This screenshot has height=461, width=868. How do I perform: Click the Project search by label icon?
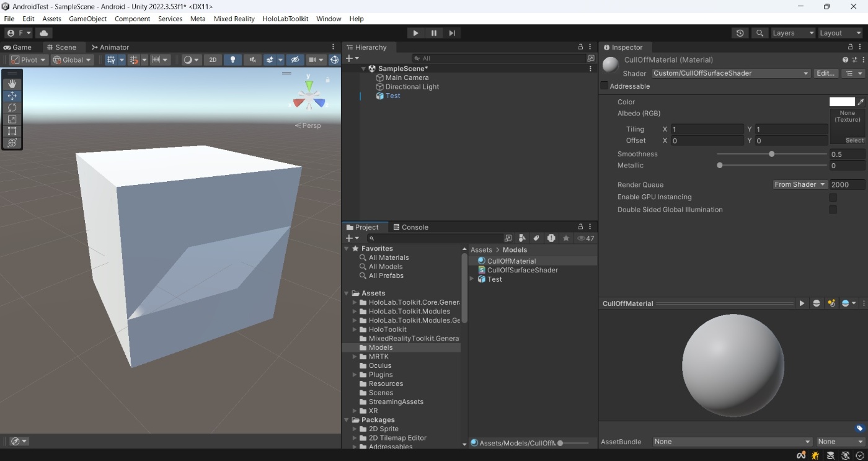536,238
